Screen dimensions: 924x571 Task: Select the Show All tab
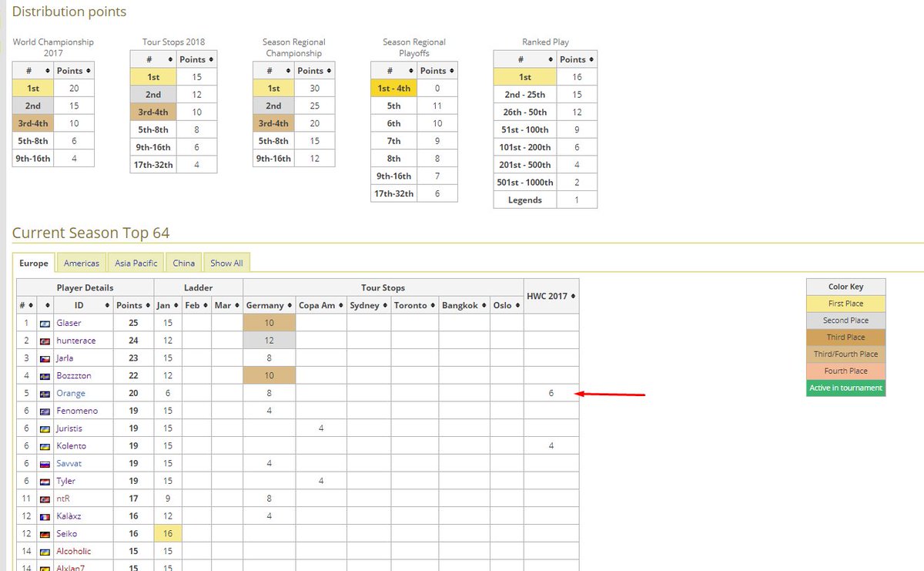click(227, 263)
